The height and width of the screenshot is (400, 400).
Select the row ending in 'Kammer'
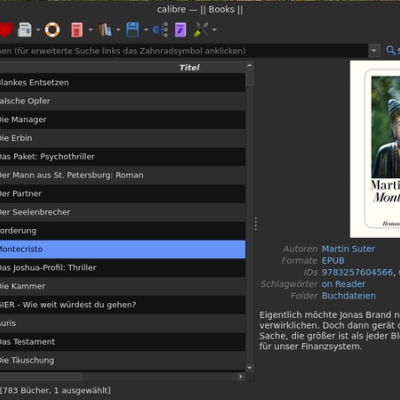tap(123, 286)
